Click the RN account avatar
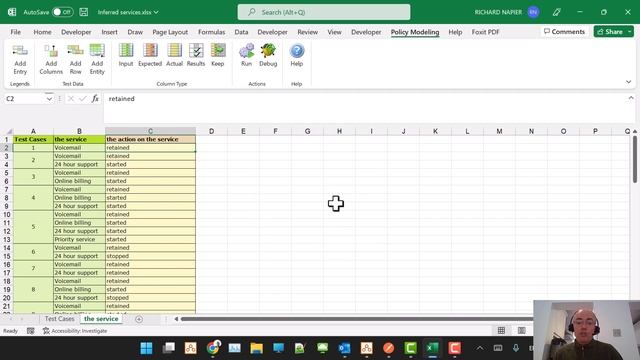Viewport: 640px width, 360px height. (x=533, y=12)
